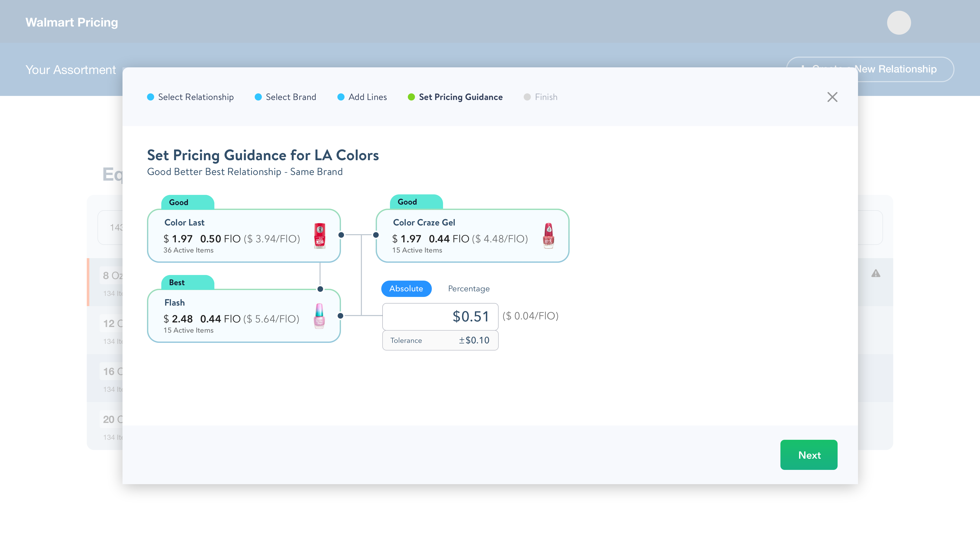Viewport: 980px width, 551px height.
Task: Go to Select Relationship step
Action: click(x=190, y=97)
